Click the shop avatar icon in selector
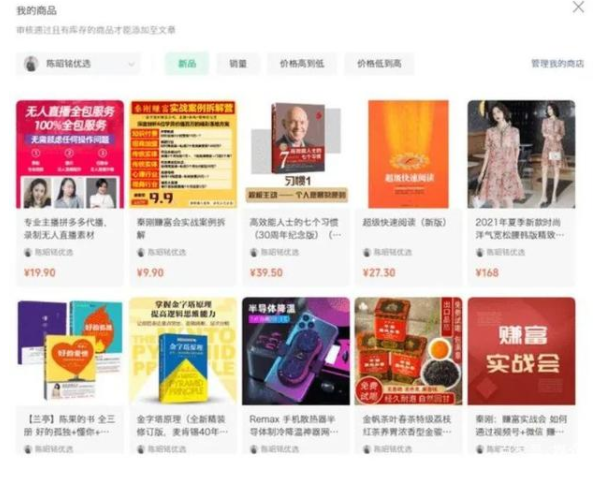611x477 pixels. pos(31,64)
